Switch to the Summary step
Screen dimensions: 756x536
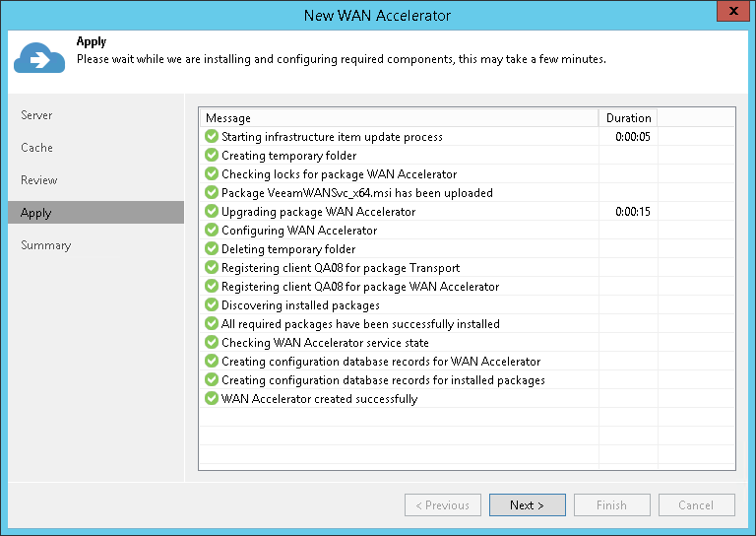pyautogui.click(x=46, y=245)
